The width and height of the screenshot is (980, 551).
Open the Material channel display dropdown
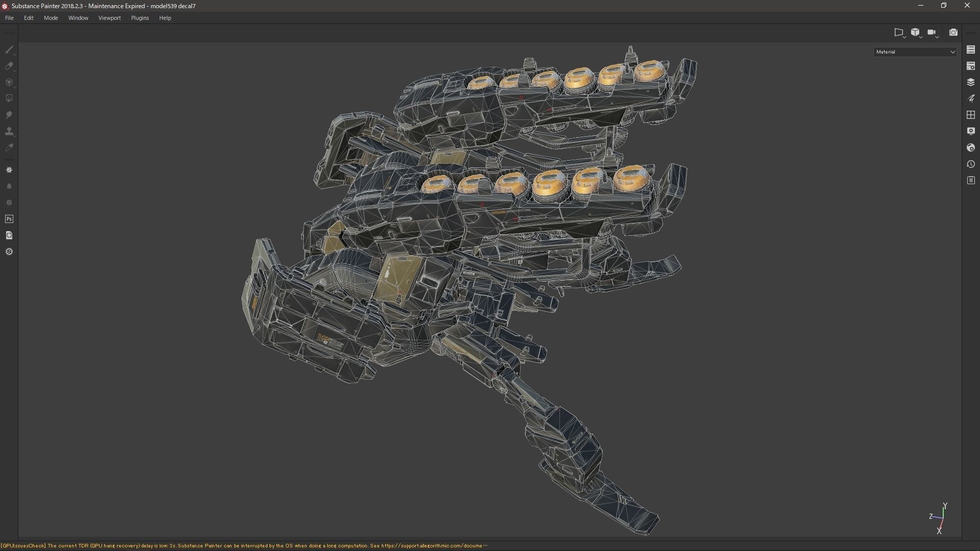[x=915, y=52]
